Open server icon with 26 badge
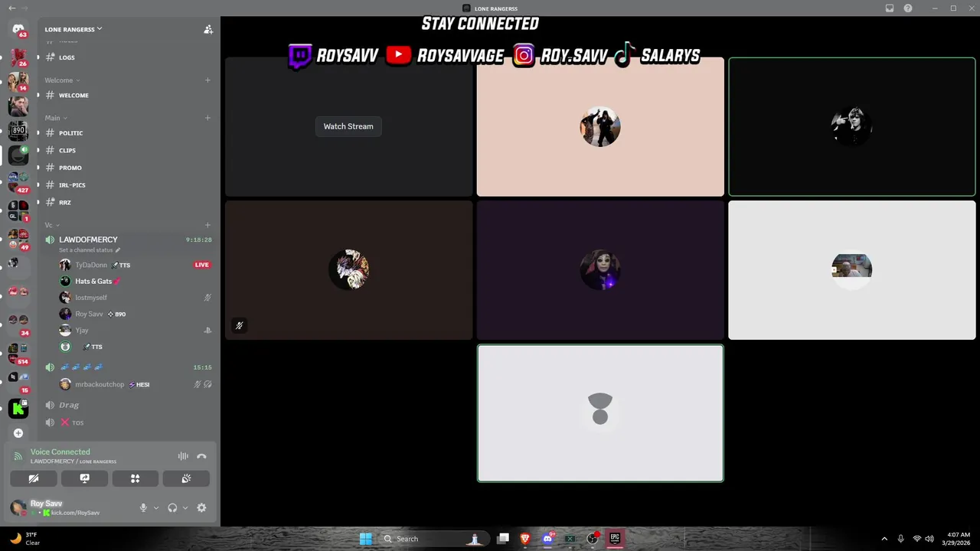This screenshot has height=551, width=980. [18, 57]
